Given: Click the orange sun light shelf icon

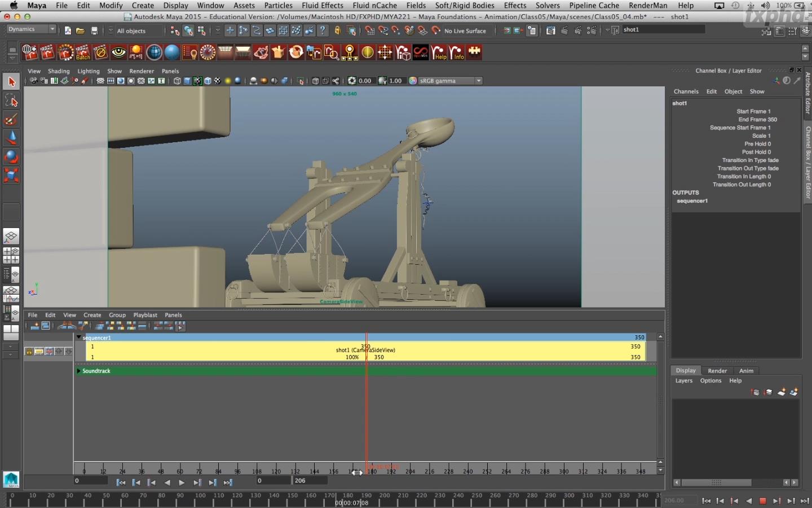Looking at the screenshot, I should [136, 52].
